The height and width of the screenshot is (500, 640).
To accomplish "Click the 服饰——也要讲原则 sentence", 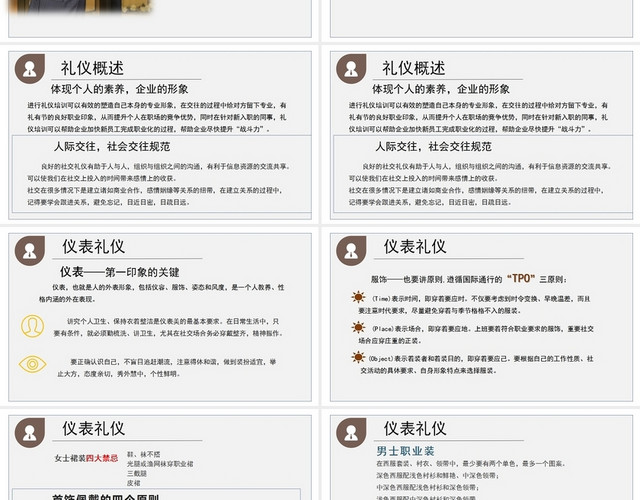I will tap(469, 279).
